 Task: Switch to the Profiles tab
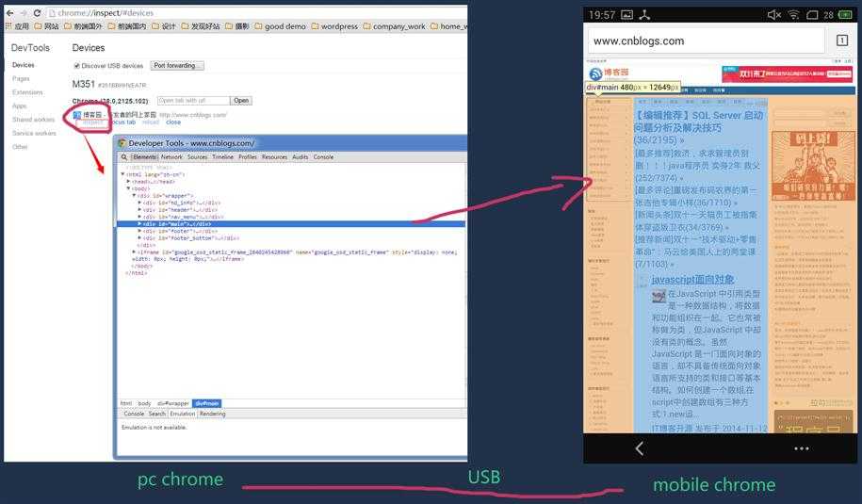(248, 157)
